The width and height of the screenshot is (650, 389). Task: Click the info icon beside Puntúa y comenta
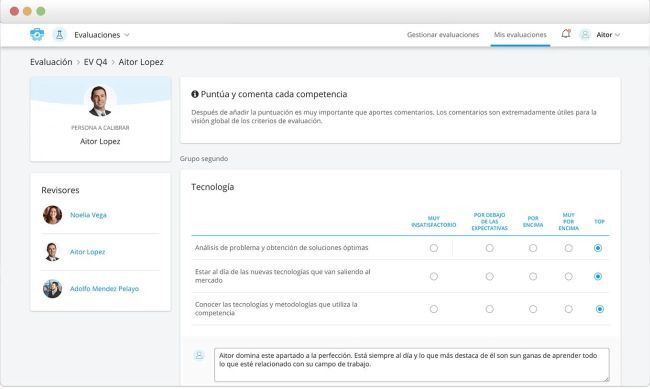(195, 94)
